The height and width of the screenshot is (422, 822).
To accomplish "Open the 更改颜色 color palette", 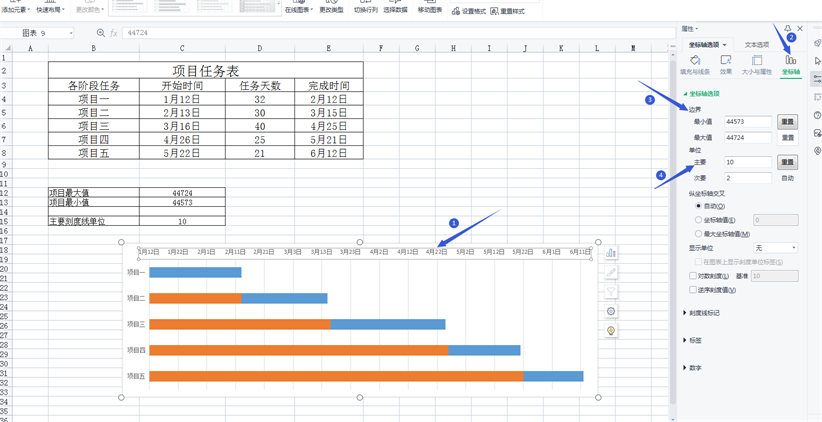I will click(89, 10).
